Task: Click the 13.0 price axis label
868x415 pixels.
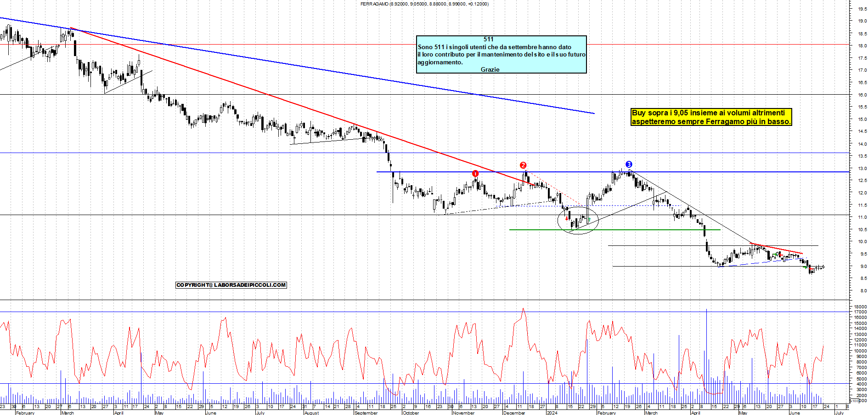Action: click(x=862, y=169)
